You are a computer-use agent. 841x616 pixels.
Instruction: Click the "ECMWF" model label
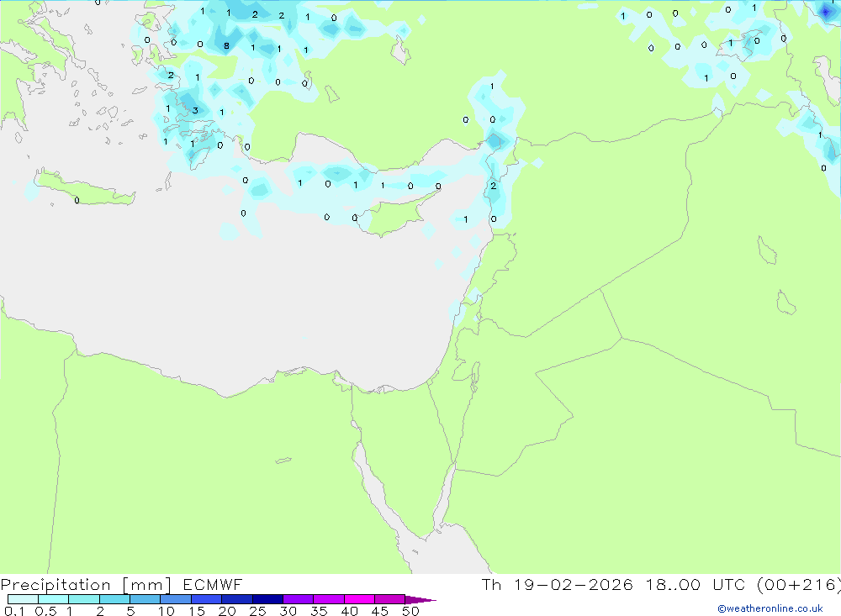coord(213,584)
